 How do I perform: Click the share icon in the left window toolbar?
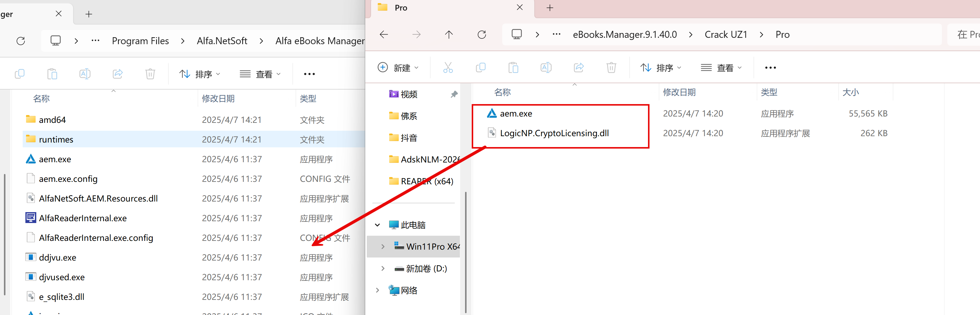coord(118,74)
